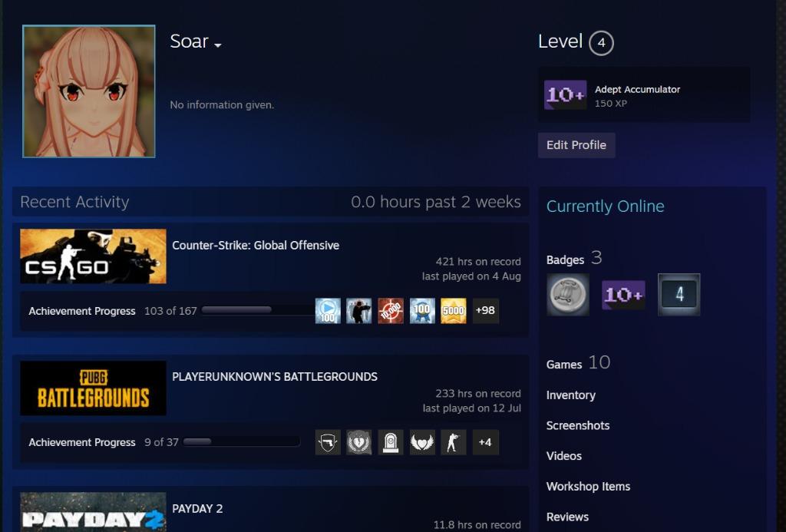The image size is (786, 532).
Task: Click the 'last played on 4 Aug' text
Action: tap(471, 276)
